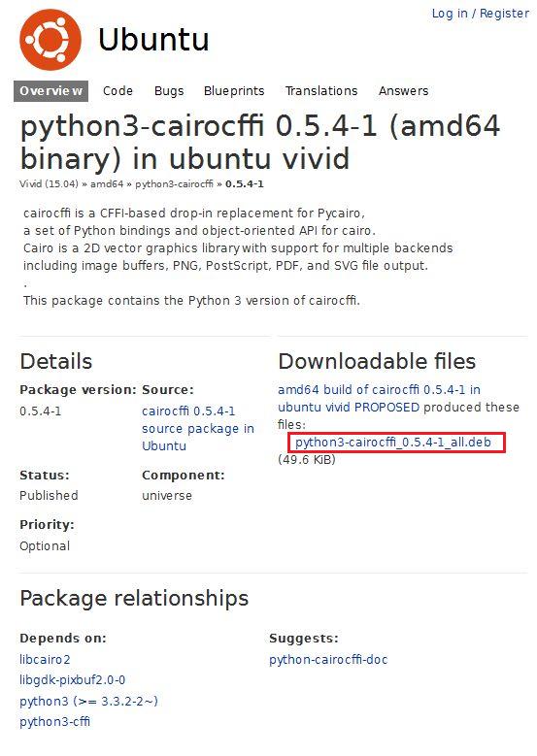Click the python3-cairocffi breadcrumb link
This screenshot has height=756, width=537.
[174, 184]
